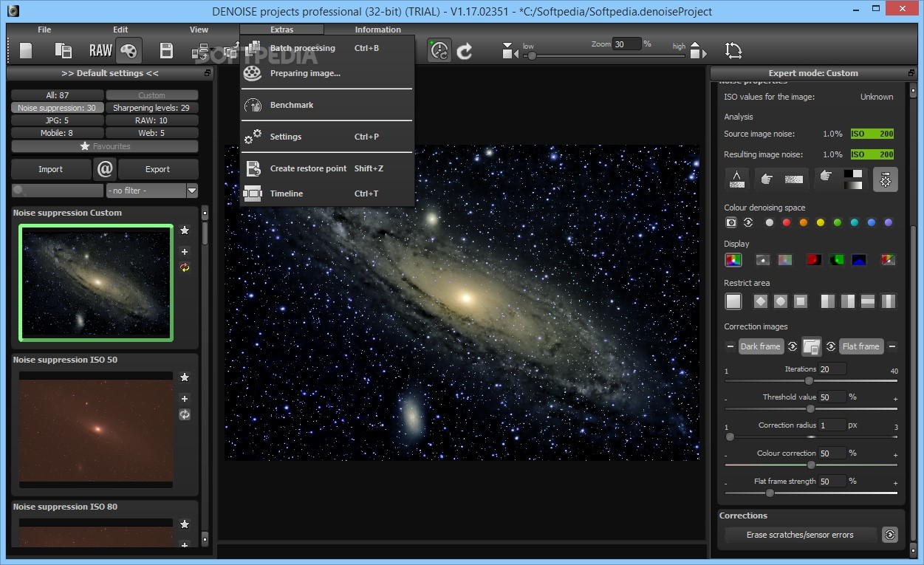Select diamond-shaped restrict area option
The height and width of the screenshot is (565, 924).
coord(760,301)
